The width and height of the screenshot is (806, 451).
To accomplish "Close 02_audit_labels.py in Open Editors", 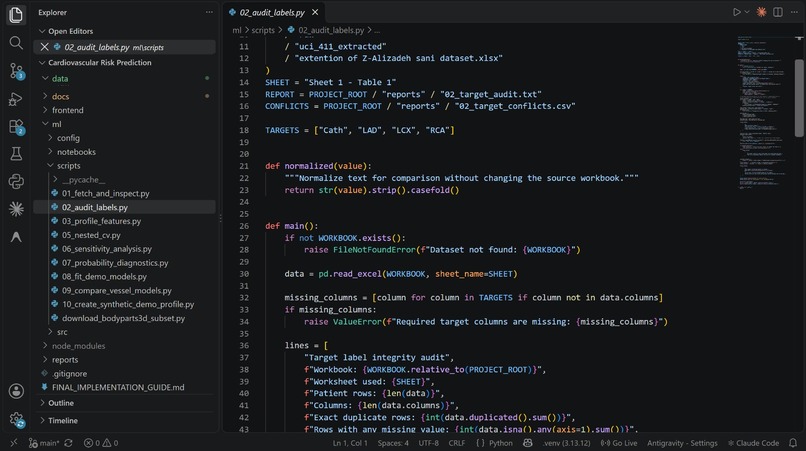I will 45,47.
